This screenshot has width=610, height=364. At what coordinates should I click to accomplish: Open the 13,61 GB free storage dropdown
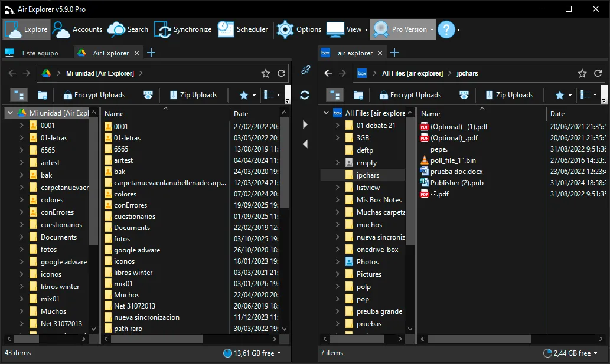click(252, 353)
